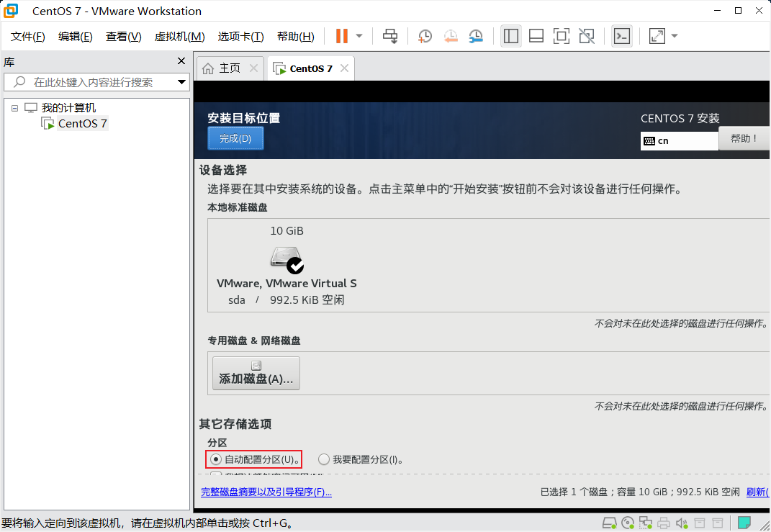Toggle the thumbnail bar view

[x=536, y=36]
